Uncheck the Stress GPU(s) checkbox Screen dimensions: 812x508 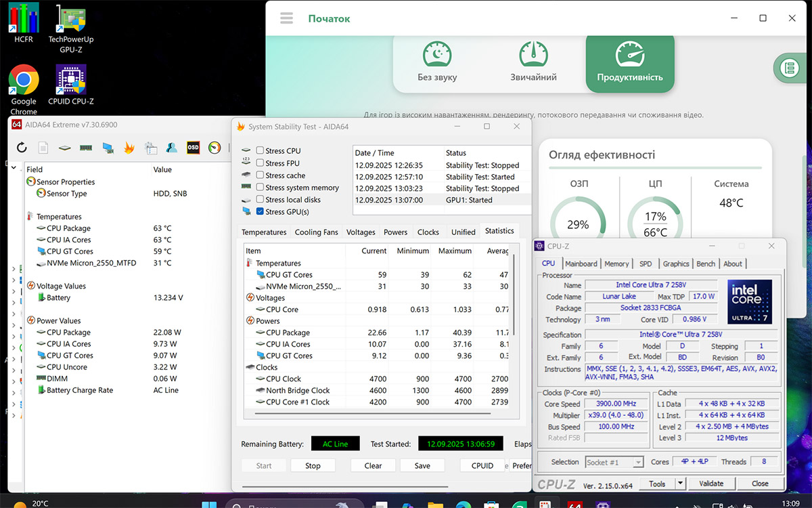pos(260,212)
